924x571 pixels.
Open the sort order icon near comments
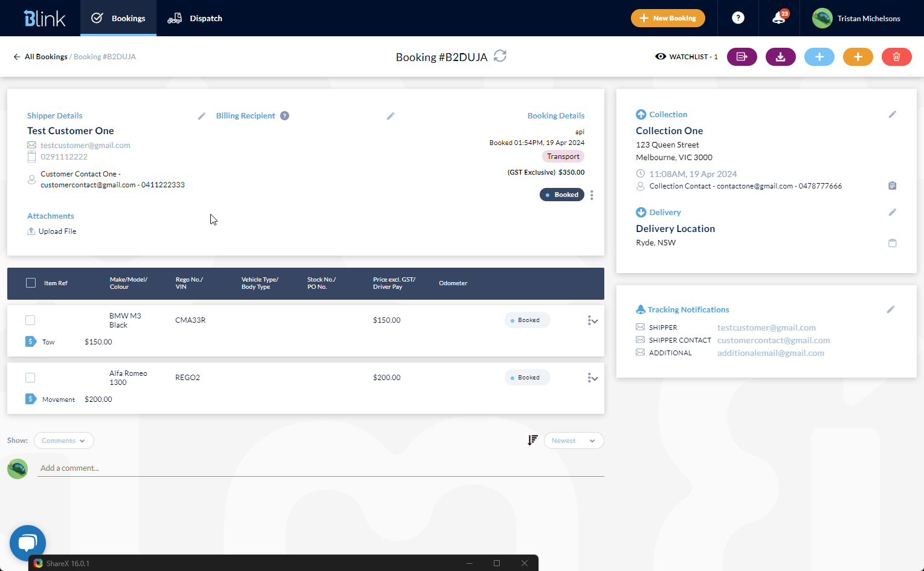pos(532,440)
